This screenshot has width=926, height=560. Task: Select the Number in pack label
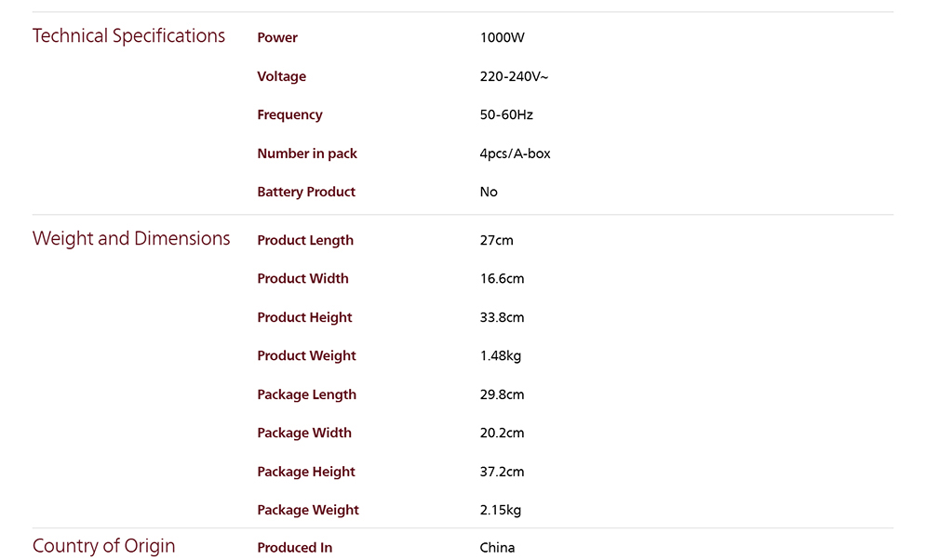[307, 153]
